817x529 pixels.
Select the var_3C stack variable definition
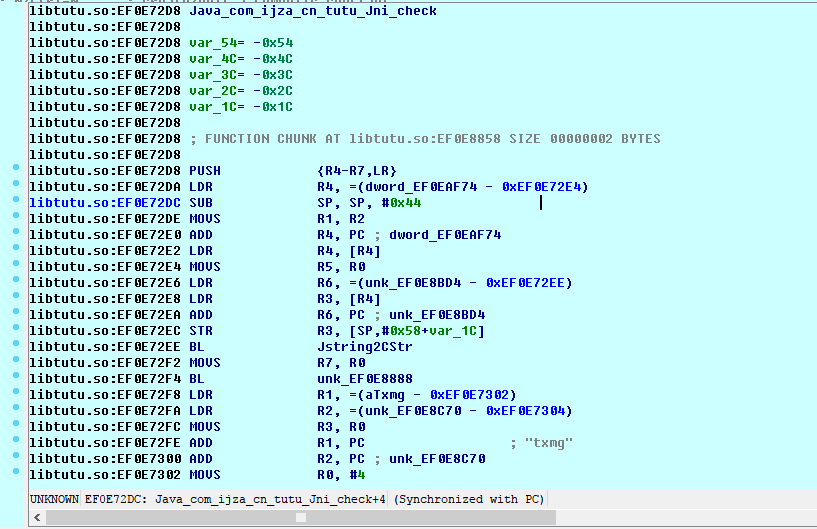tap(241, 75)
